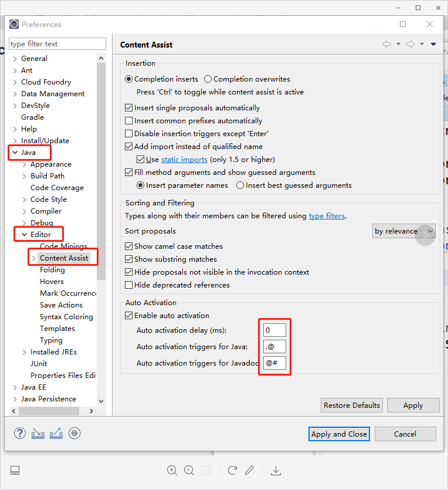Screen dimensions: 448x490
Task: Open the Sort proposals by relevance dropdown
Action: (x=403, y=231)
